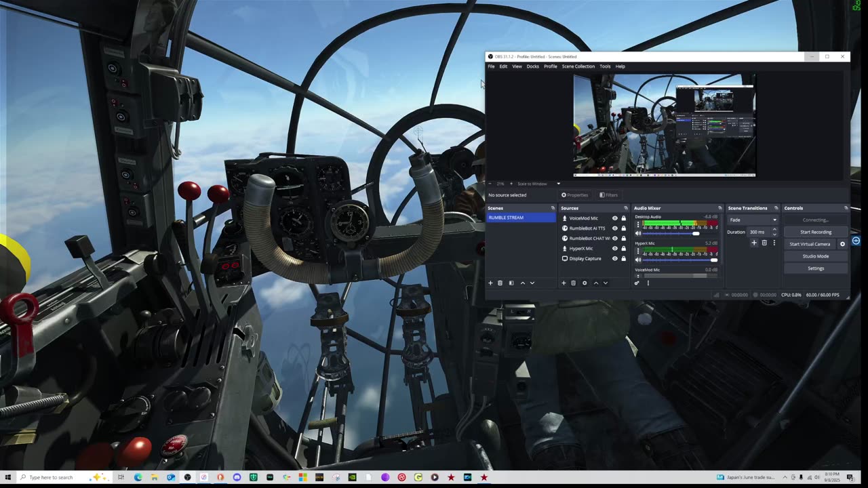The width and height of the screenshot is (868, 488).
Task: Open Desktop Audio three-dot options
Action: click(x=637, y=224)
